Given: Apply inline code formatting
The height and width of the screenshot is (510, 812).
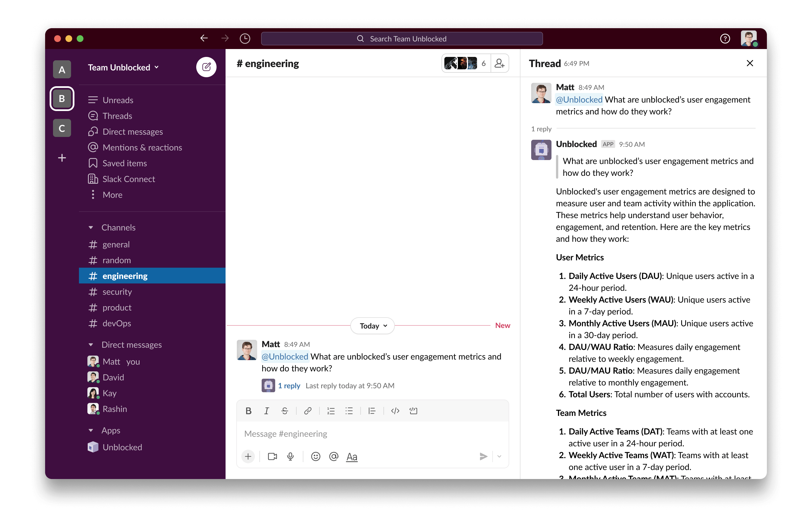Looking at the screenshot, I should point(395,411).
